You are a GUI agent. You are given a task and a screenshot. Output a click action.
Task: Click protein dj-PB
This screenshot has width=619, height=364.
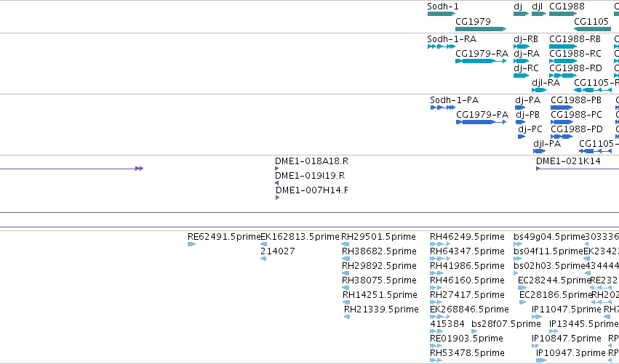point(521,122)
